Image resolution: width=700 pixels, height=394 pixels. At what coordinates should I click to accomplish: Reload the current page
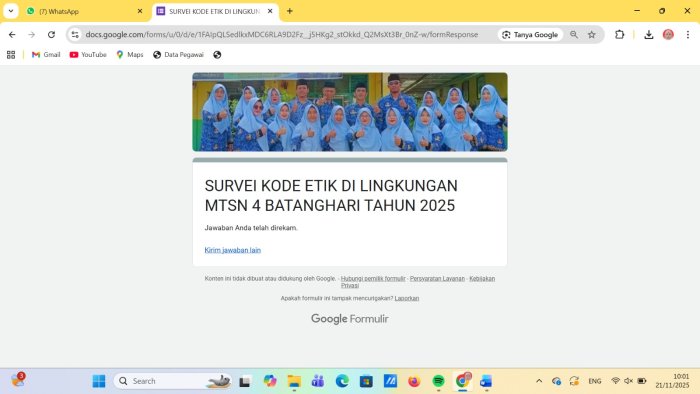coord(51,34)
